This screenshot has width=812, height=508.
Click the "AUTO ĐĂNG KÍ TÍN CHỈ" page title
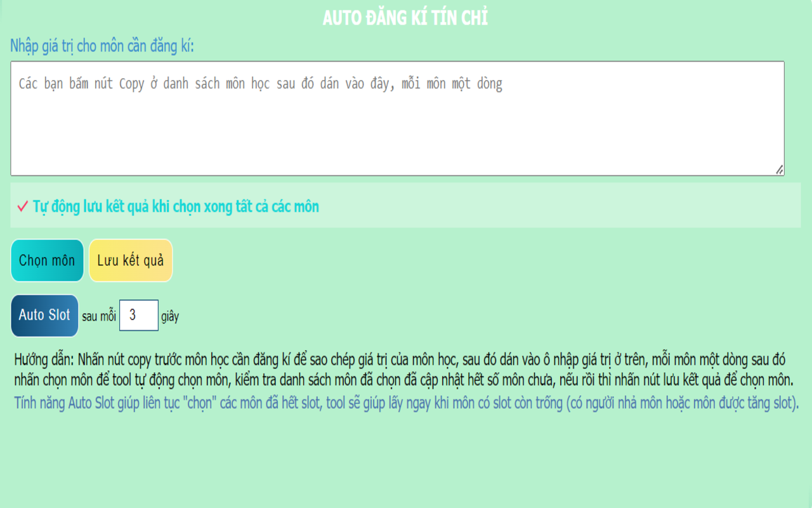405,17
